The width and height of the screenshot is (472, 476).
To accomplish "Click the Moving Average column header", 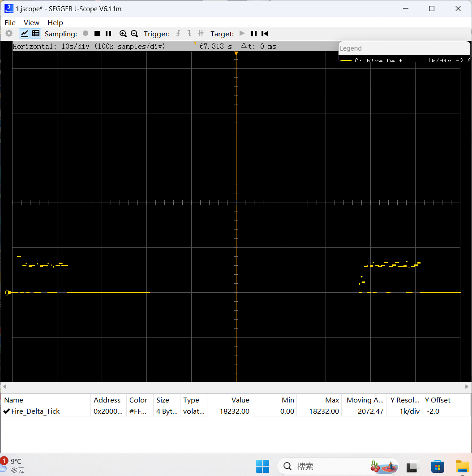I will point(364,400).
